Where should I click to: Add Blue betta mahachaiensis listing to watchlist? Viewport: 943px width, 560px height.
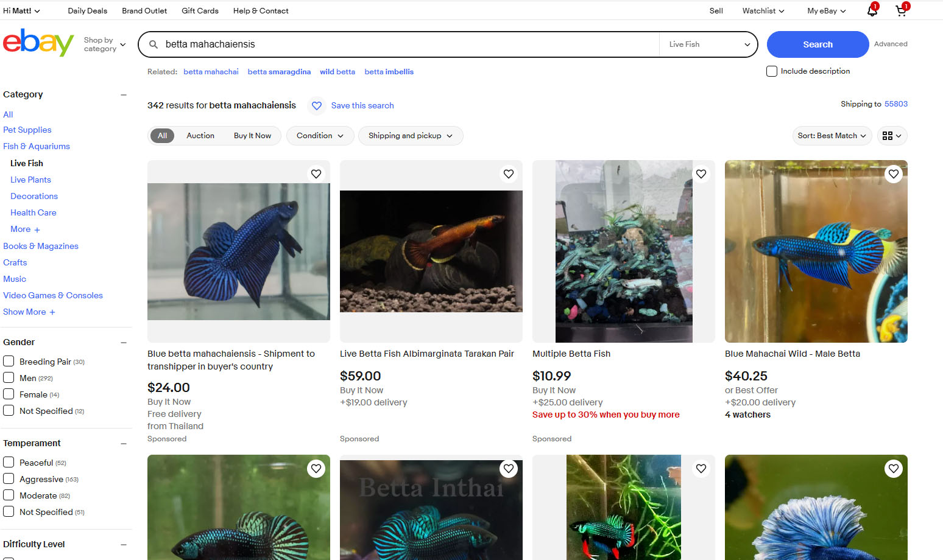click(x=316, y=174)
